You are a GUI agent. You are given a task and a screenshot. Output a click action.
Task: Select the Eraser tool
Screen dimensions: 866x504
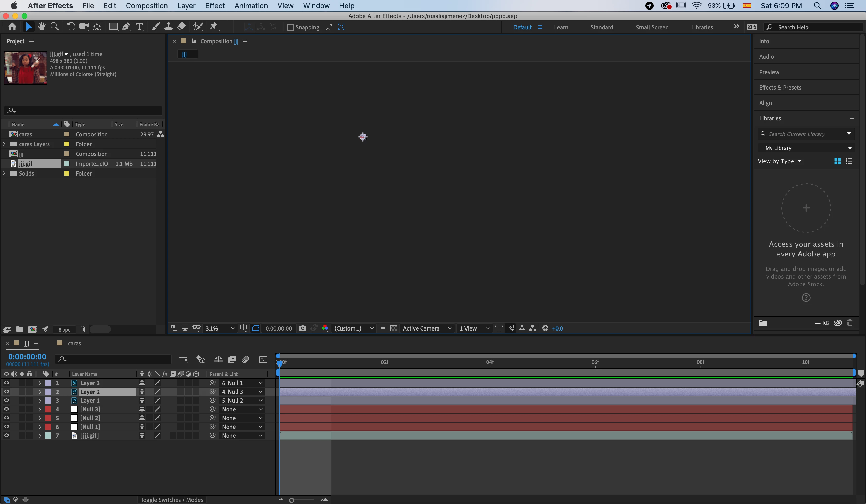(181, 27)
